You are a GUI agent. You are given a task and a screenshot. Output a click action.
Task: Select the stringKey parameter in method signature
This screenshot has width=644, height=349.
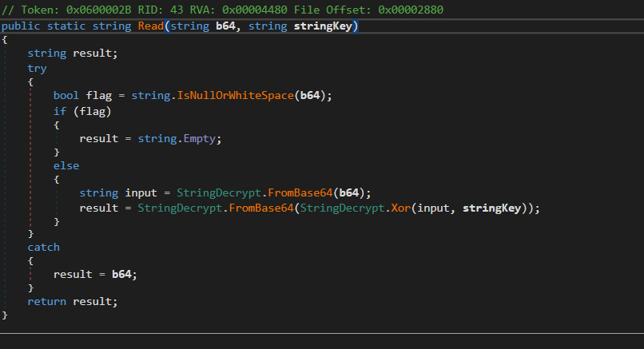point(323,26)
